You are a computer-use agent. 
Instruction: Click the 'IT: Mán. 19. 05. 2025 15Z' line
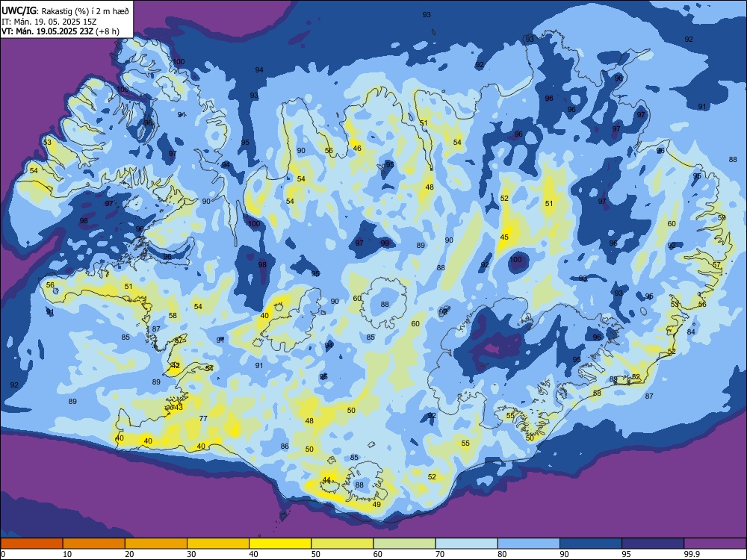pyautogui.click(x=49, y=22)
